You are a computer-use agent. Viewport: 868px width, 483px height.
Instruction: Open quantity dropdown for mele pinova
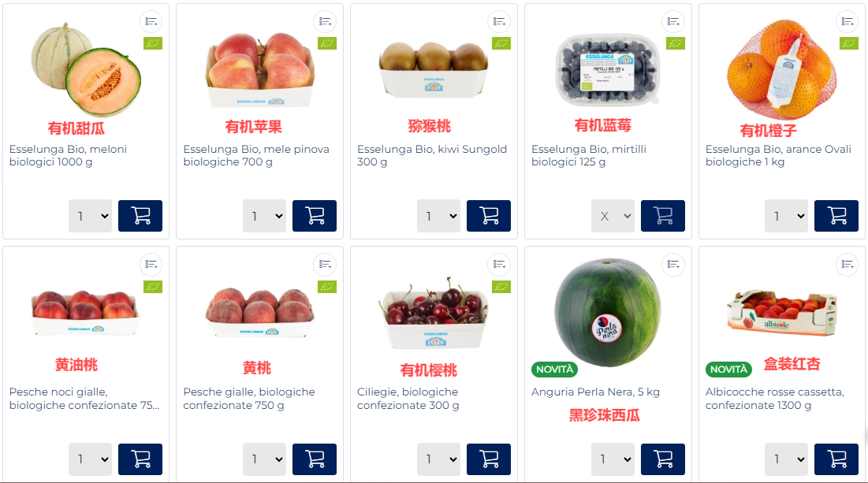tap(265, 216)
